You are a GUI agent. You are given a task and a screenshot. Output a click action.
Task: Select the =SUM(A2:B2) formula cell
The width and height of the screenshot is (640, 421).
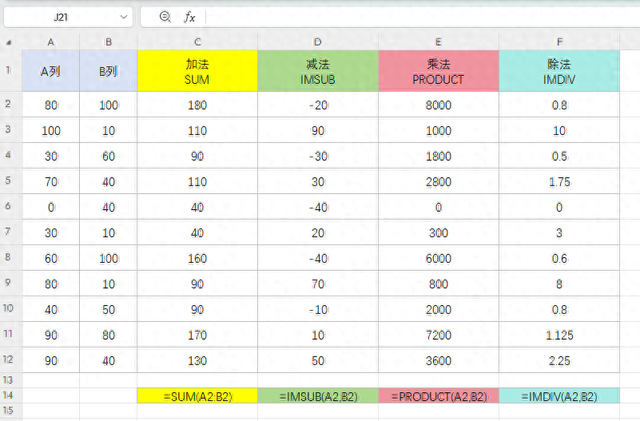point(197,396)
